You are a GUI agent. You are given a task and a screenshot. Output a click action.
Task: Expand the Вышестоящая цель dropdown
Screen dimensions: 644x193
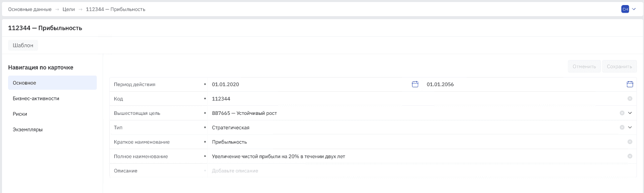pos(629,113)
